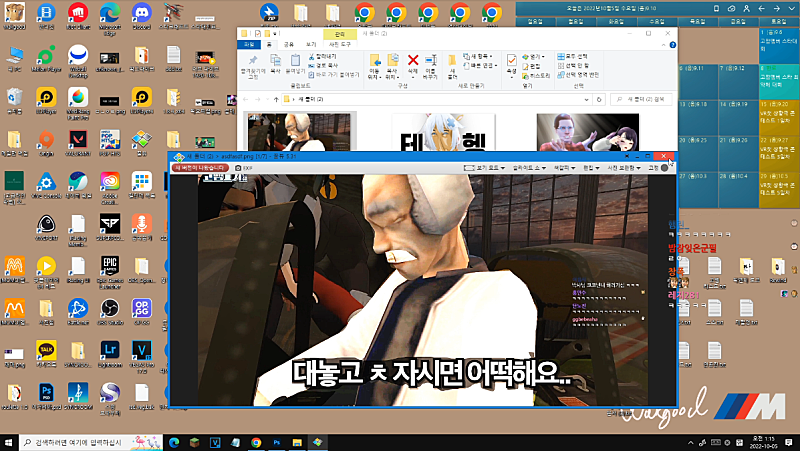The height and width of the screenshot is (451, 800).
Task: Select the Home tab in Explorer ribbon
Action: pyautogui.click(x=269, y=45)
